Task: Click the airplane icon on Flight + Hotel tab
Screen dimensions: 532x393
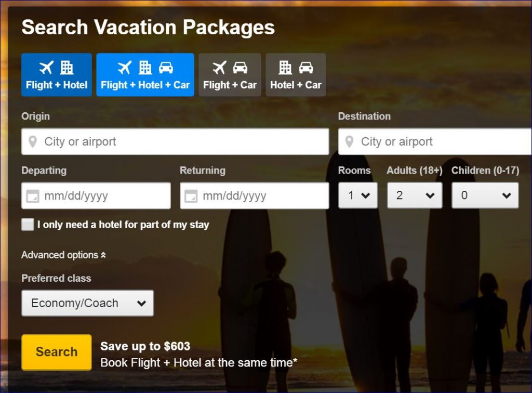Action: point(46,67)
